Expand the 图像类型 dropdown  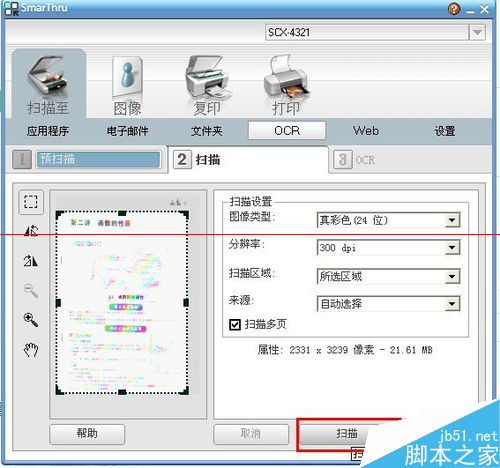452,220
